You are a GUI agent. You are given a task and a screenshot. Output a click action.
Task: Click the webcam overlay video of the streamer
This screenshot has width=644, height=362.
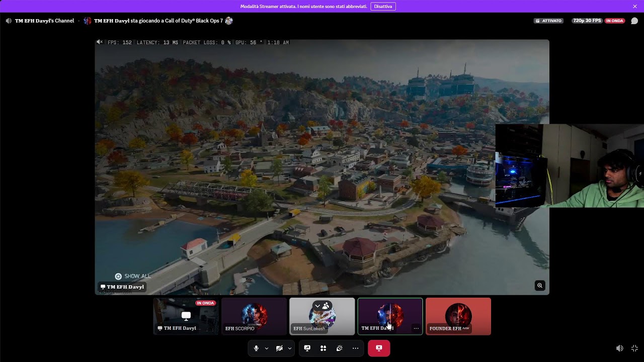click(570, 166)
